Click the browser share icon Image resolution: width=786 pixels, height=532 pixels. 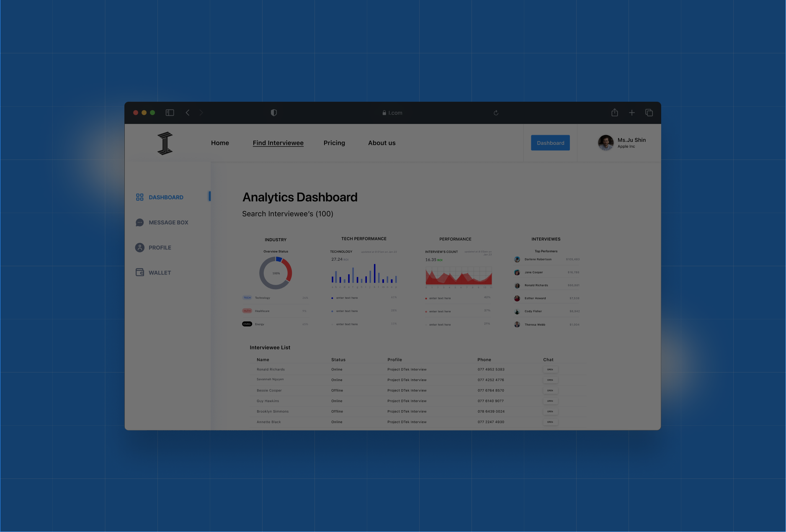coord(614,113)
